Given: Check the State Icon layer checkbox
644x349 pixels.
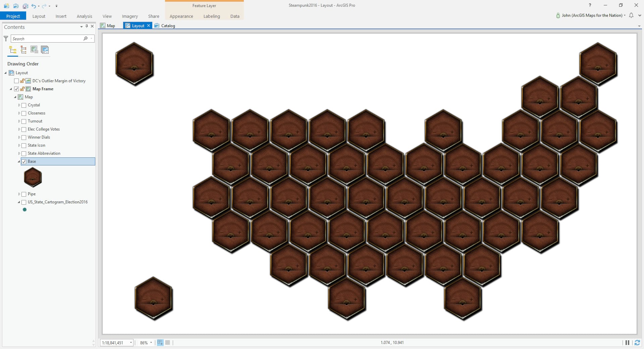Looking at the screenshot, I should point(24,146).
